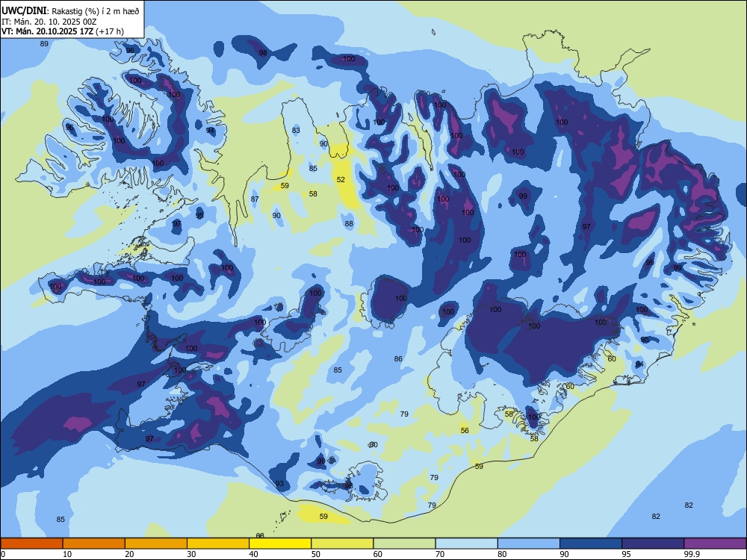The width and height of the screenshot is (747, 560).
Task: Click the title 'UWC/DINI: Rakastig (%) í 2 m hæð'
Action: pos(70,11)
